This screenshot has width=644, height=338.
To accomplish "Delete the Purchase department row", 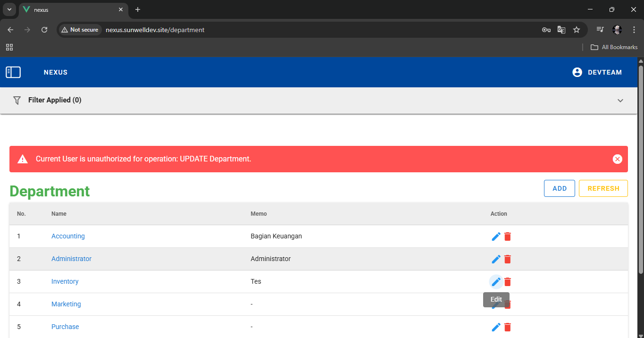I will [508, 327].
